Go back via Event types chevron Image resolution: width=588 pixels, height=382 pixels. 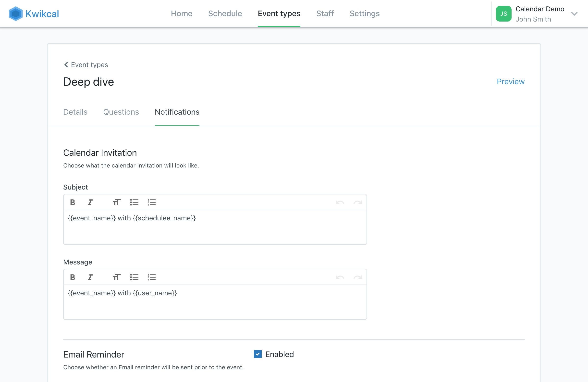click(66, 65)
